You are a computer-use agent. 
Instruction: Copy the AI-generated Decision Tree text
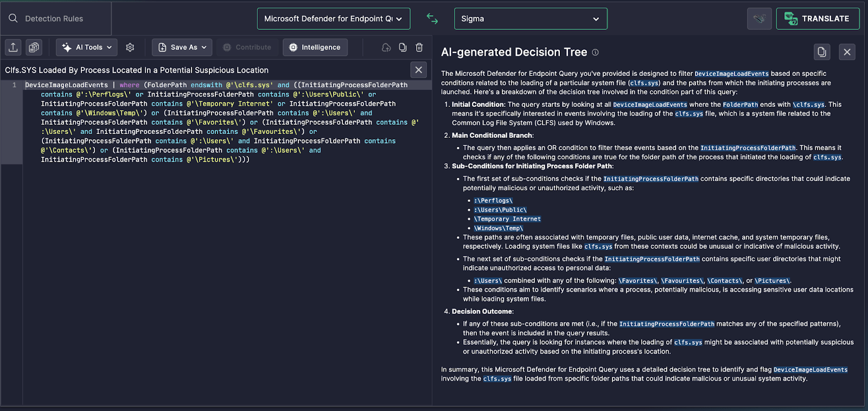coord(822,52)
